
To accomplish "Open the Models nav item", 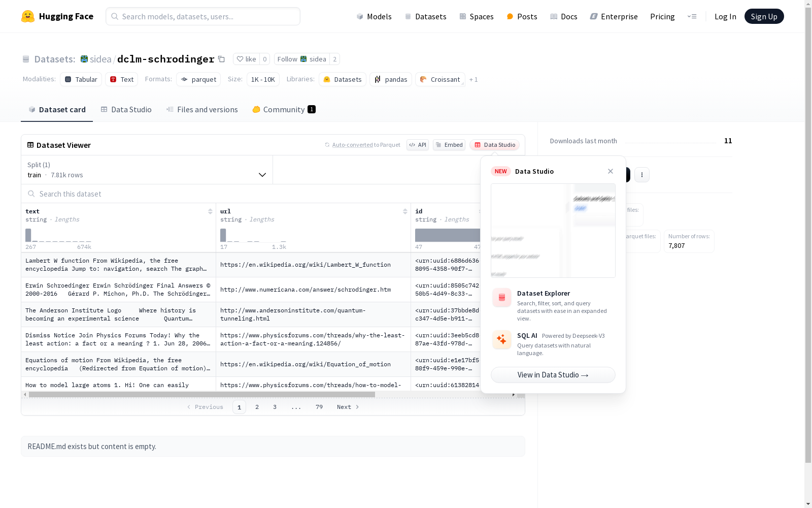I will click(x=374, y=16).
